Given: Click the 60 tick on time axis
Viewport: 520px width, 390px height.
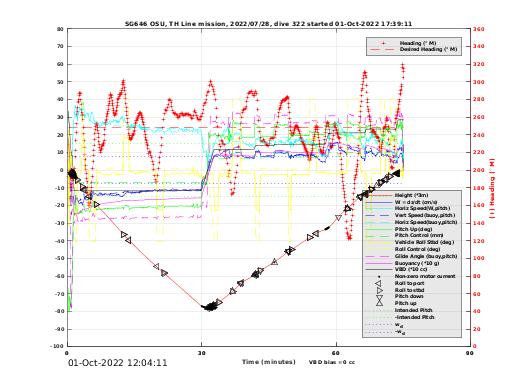Looking at the screenshot, I should (x=336, y=353).
